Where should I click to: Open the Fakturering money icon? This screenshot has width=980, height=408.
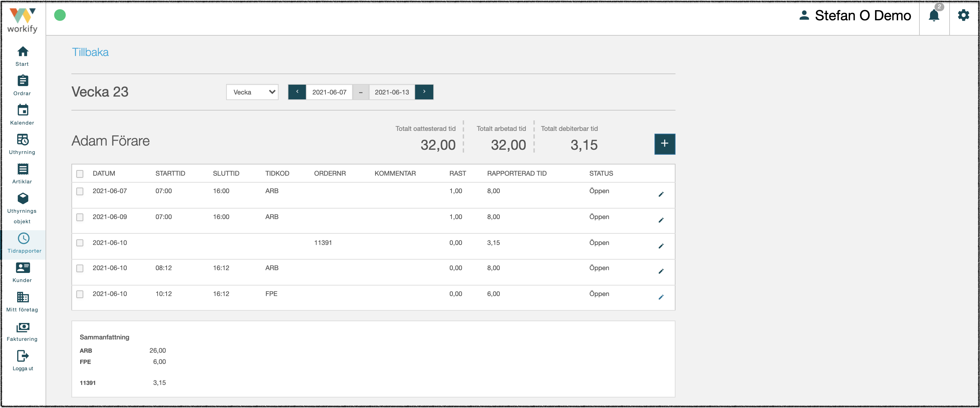tap(23, 327)
